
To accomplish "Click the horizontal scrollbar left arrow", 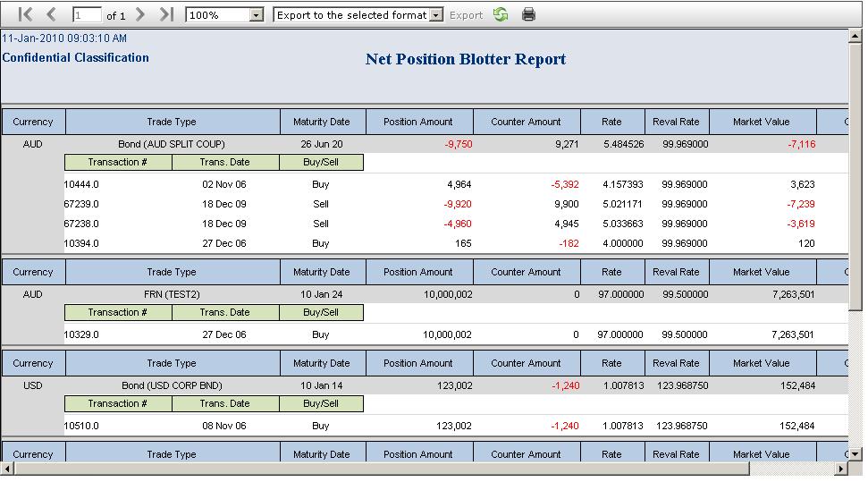I will point(7,469).
